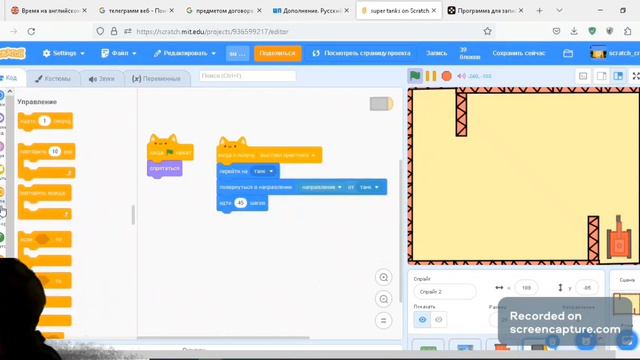Click the Поделиться button
The image size is (640, 360).
click(x=278, y=53)
